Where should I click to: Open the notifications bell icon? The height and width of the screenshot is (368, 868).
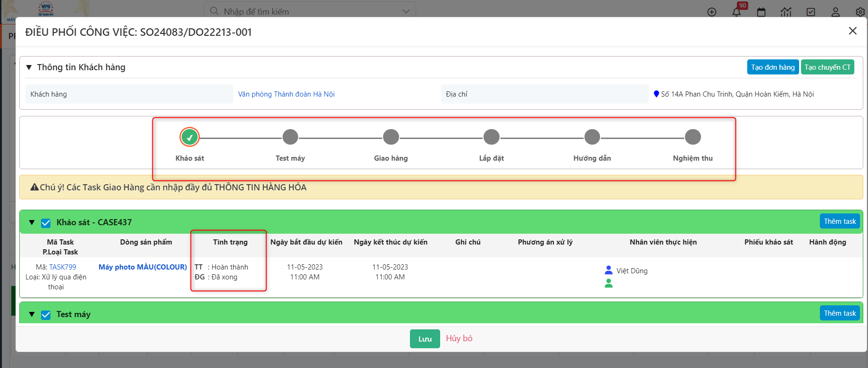point(736,12)
